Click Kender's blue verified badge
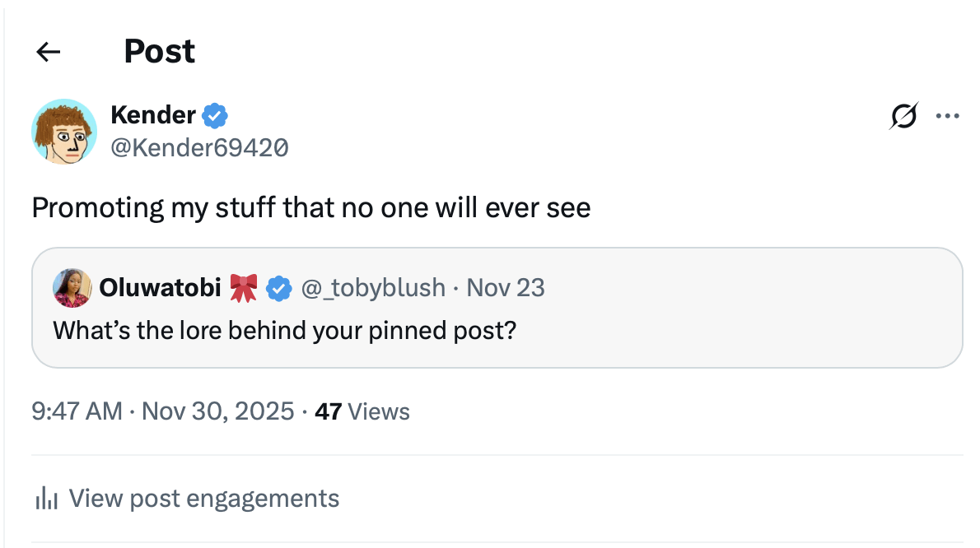This screenshot has height=548, width=980. coord(216,116)
